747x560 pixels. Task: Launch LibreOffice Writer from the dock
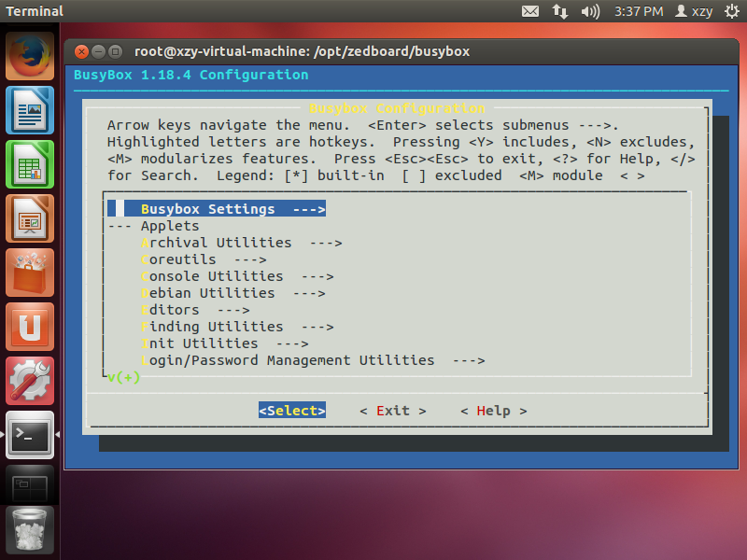tap(30, 110)
